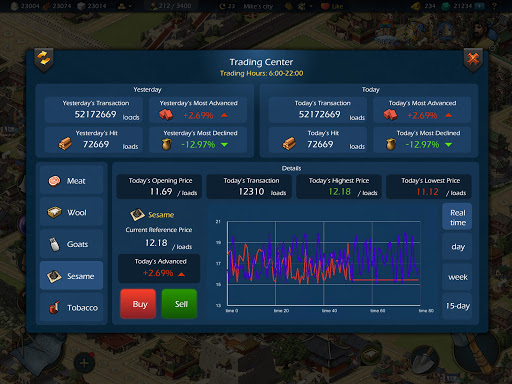Click the green Sell button
This screenshot has width=512, height=384.
coord(179,304)
